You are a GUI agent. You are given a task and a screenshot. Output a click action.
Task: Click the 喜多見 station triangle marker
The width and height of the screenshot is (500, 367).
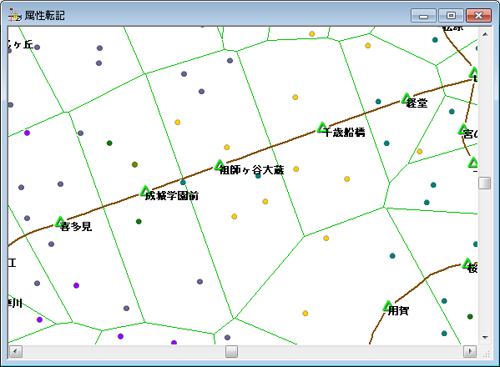60,222
